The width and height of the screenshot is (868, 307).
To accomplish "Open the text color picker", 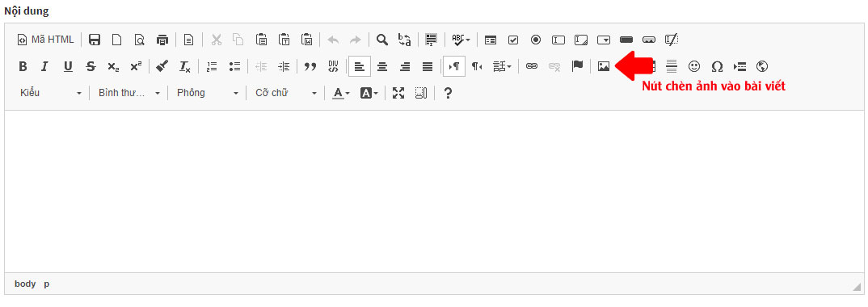I will (x=340, y=93).
